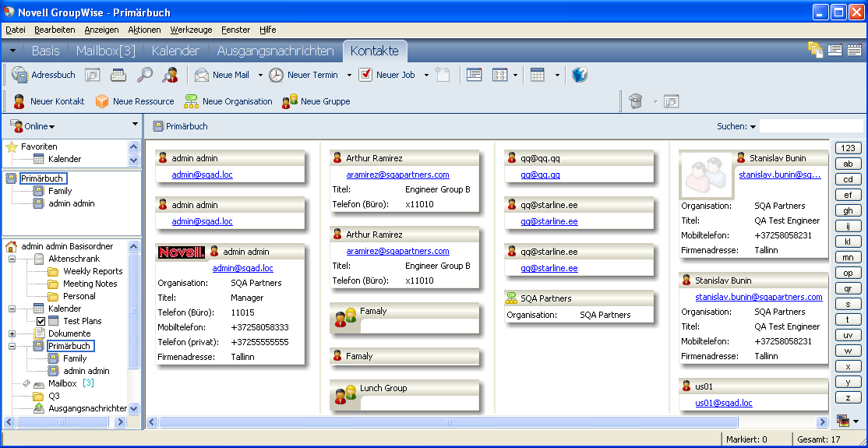Open the Adressbuch toolbar button
This screenshot has height=448, width=868.
coord(43,75)
